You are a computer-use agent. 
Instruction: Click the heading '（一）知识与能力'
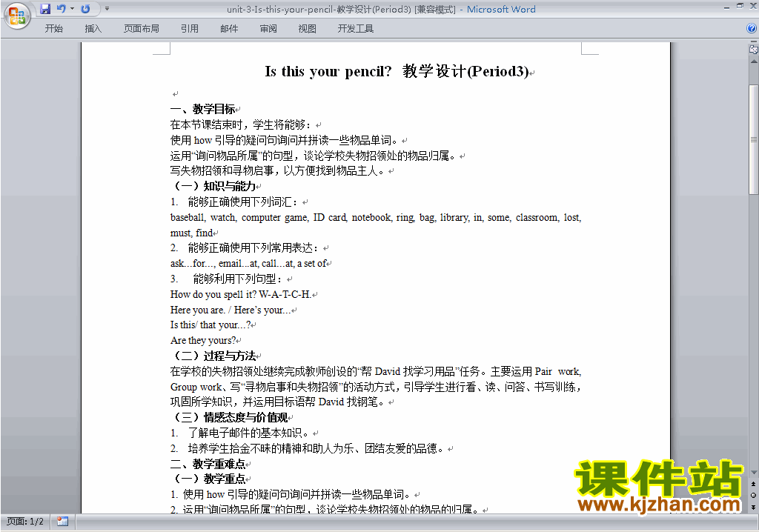[213, 187]
